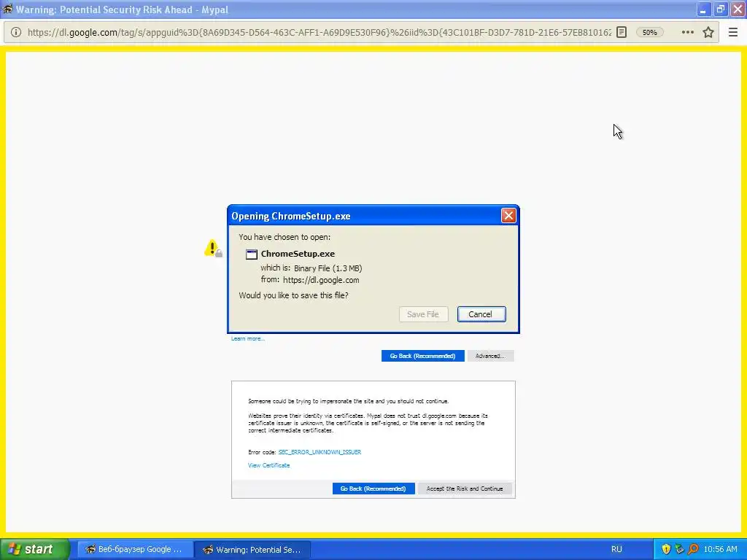Close the Opening ChromeSetup.exe dialog
Viewport: 747px width, 560px height.
[x=508, y=216]
